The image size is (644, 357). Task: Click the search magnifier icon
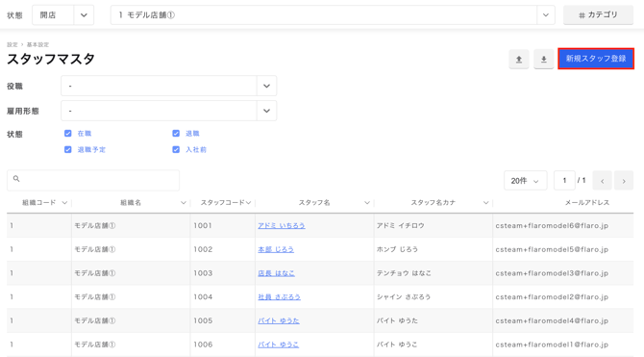pos(16,179)
